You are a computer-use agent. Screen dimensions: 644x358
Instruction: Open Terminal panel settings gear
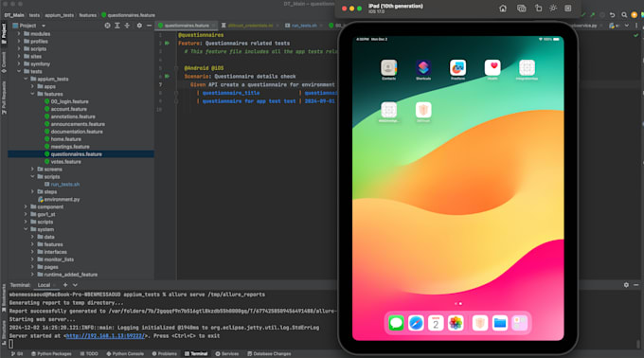click(626, 284)
